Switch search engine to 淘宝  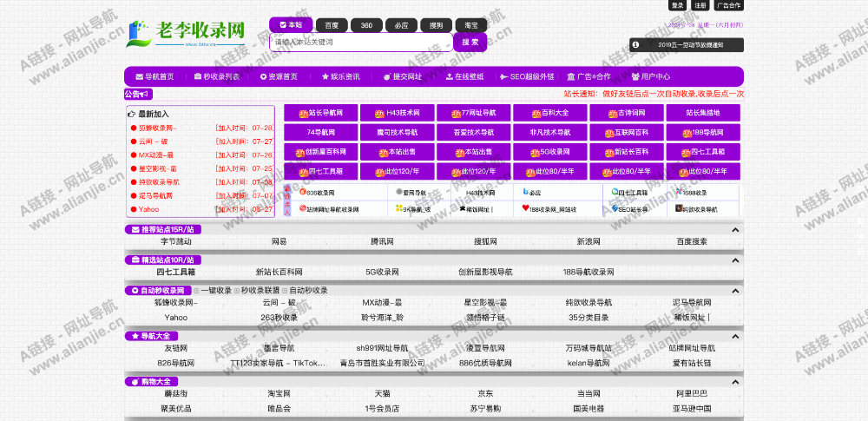[x=470, y=25]
